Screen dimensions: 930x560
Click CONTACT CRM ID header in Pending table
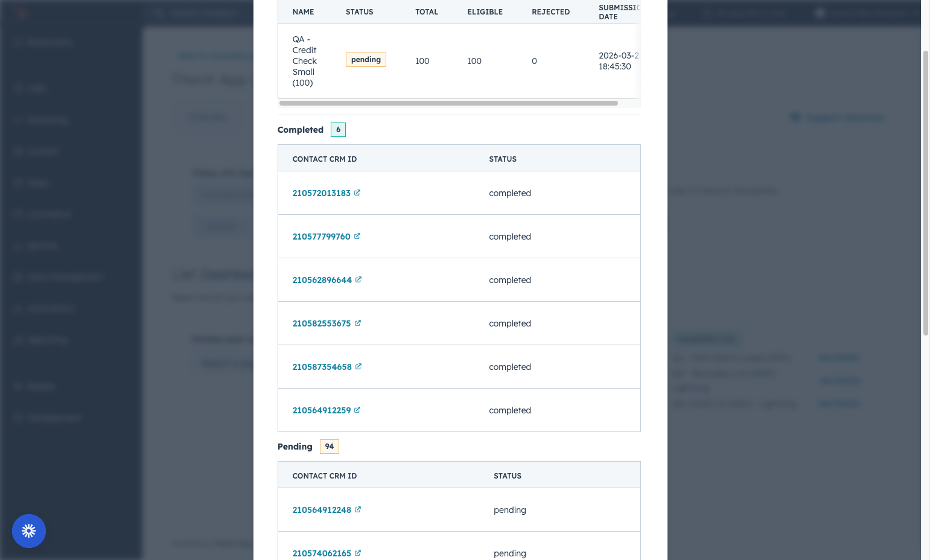(x=325, y=476)
